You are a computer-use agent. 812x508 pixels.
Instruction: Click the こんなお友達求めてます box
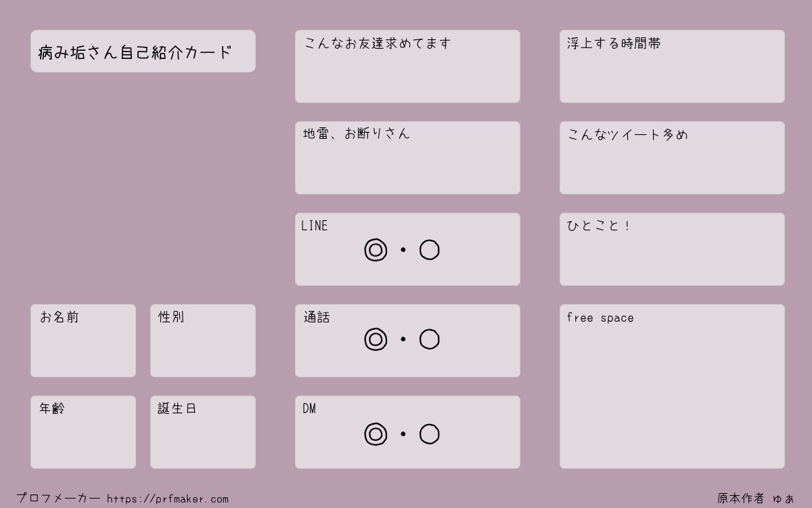pos(407,66)
